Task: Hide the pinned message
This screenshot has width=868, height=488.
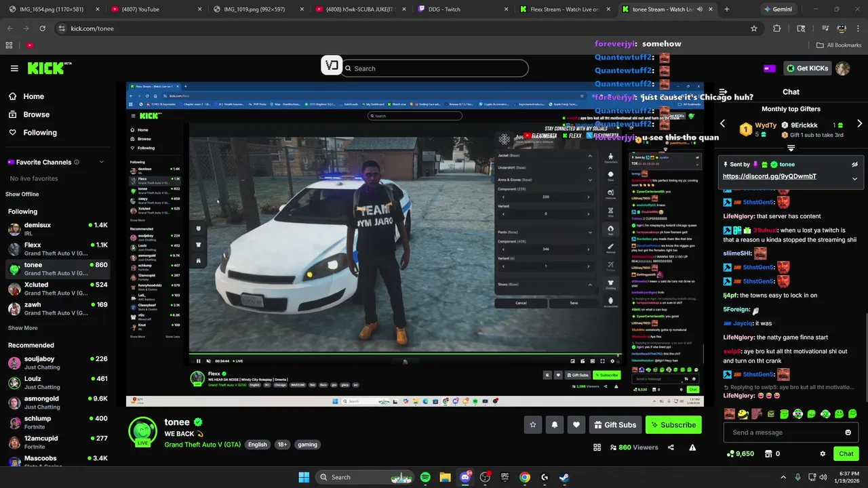Action: [854, 165]
